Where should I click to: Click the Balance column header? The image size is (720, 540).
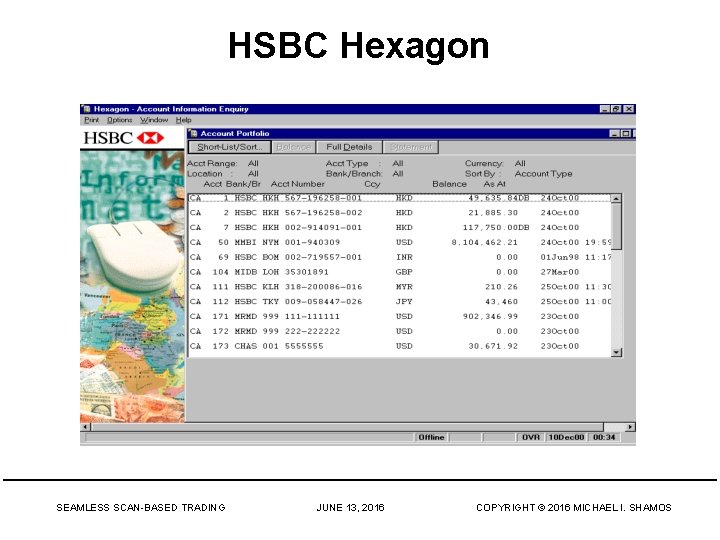(449, 184)
